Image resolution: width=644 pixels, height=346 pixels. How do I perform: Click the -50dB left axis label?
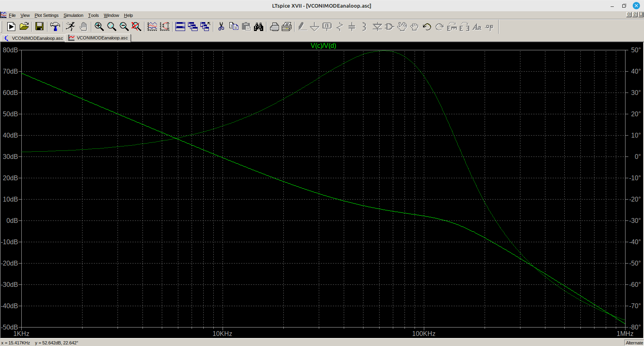coord(10,327)
